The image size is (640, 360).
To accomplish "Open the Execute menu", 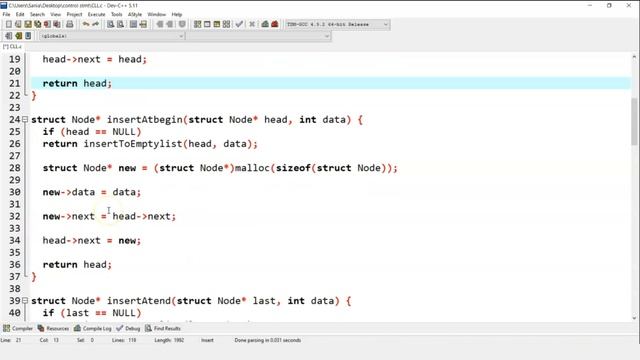I will 96,14.
